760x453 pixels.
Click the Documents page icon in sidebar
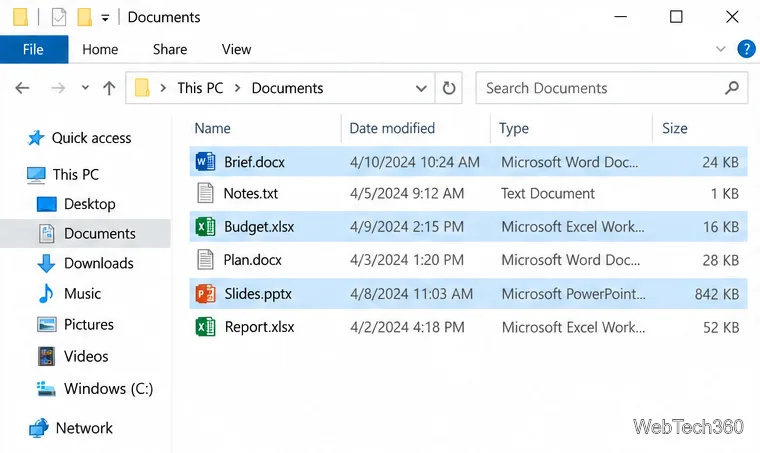(47, 234)
